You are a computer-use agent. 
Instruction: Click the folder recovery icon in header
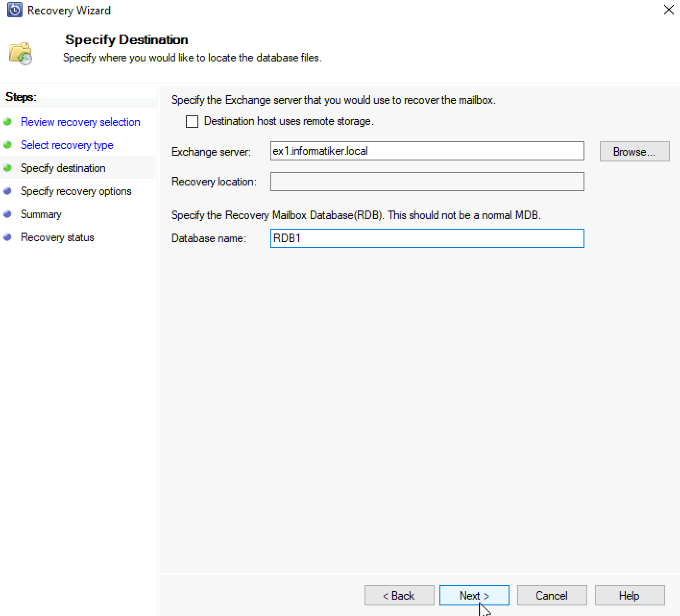[x=21, y=53]
